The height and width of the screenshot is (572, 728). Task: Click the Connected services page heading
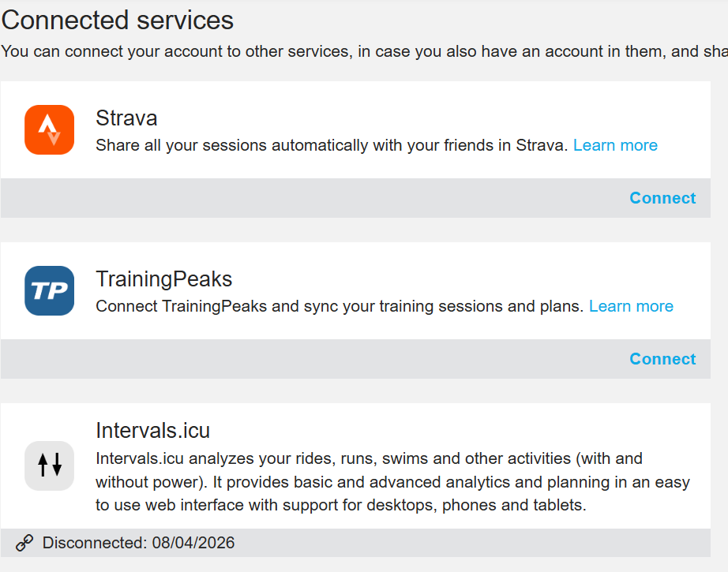coord(118,20)
